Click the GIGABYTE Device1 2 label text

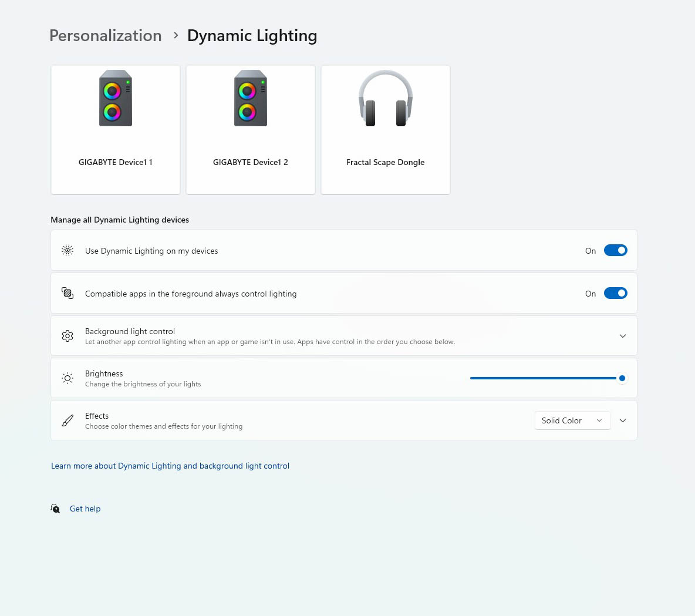coord(251,162)
